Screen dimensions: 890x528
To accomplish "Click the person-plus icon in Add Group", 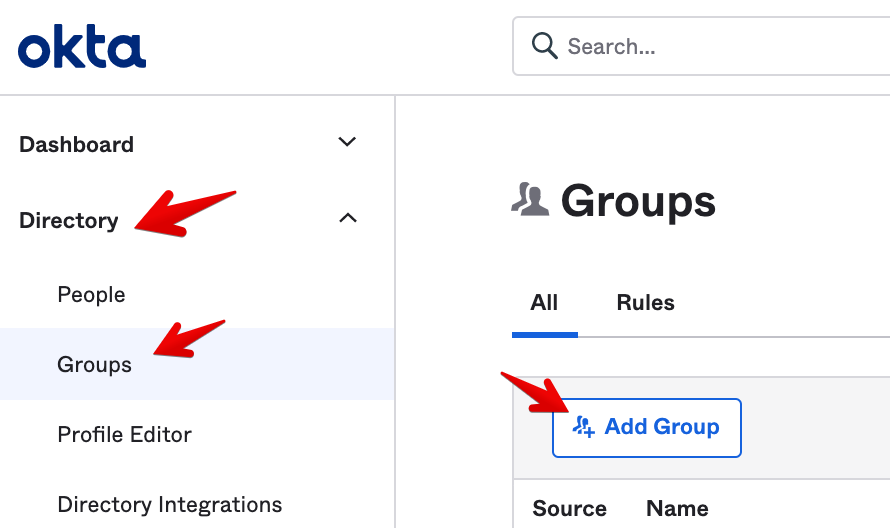I will tap(583, 427).
